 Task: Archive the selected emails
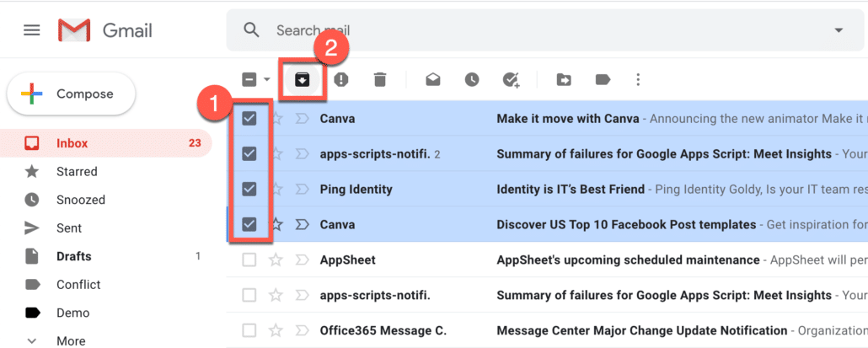pyautogui.click(x=302, y=80)
